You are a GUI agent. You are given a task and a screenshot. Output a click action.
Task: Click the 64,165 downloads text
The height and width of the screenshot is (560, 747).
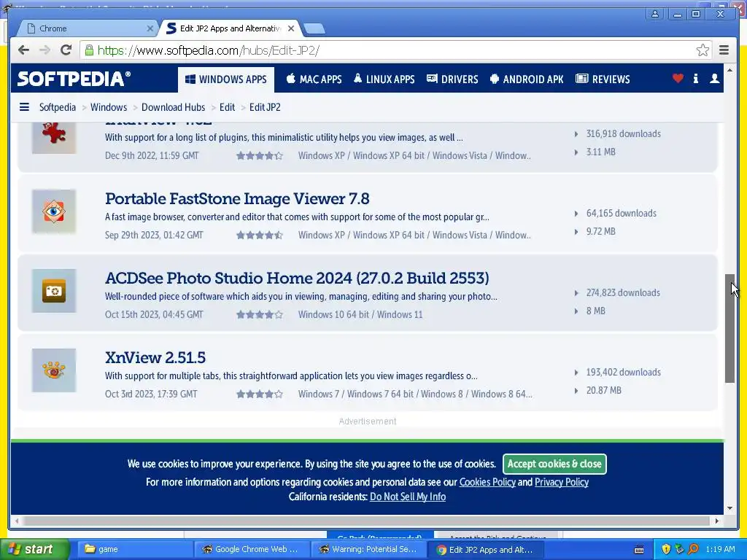[x=622, y=214]
